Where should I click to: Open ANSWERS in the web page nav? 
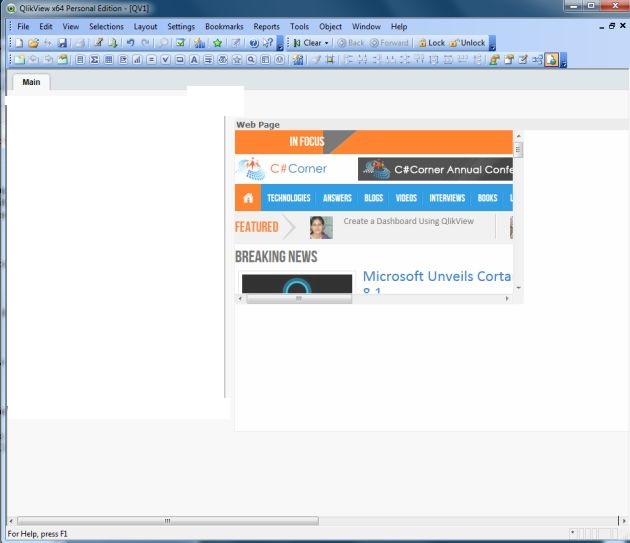[x=337, y=198]
